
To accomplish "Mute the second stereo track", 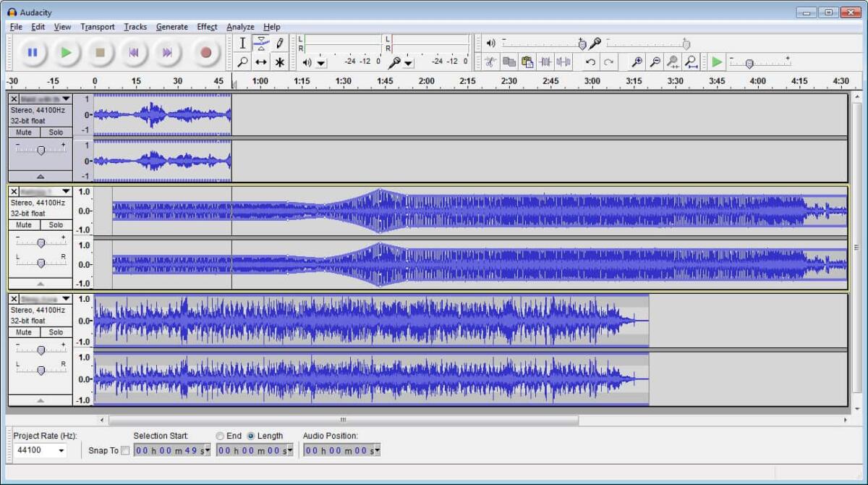I will (24, 225).
